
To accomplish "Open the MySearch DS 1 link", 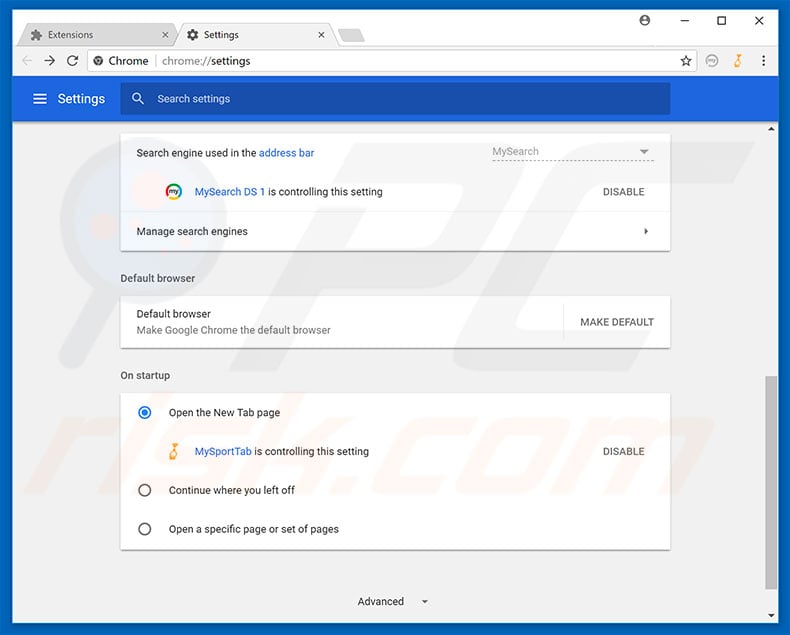I will [x=230, y=192].
